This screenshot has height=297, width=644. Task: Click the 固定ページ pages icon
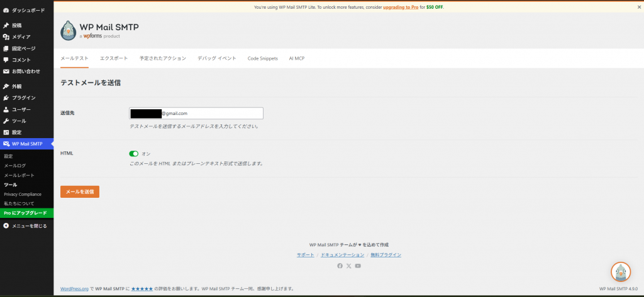click(x=6, y=48)
